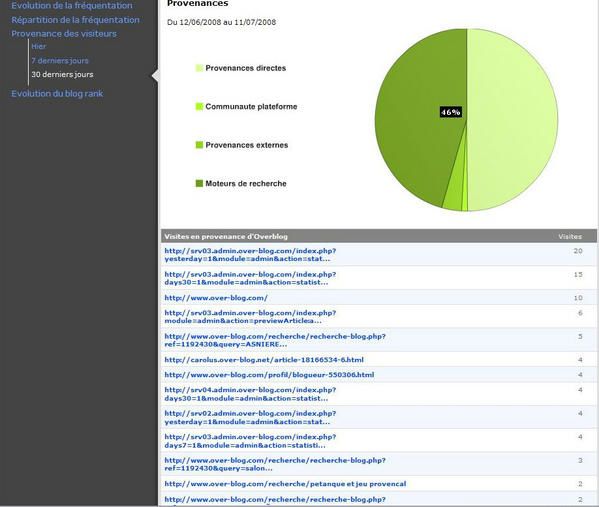Open srv03 previewArticle link
The height and width of the screenshot is (507, 599).
tap(250, 317)
